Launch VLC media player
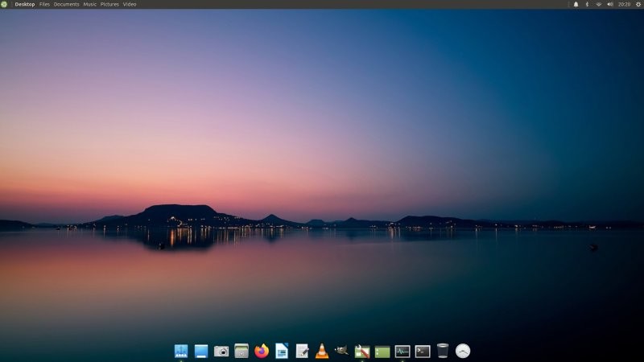644x362 pixels. pyautogui.click(x=322, y=351)
